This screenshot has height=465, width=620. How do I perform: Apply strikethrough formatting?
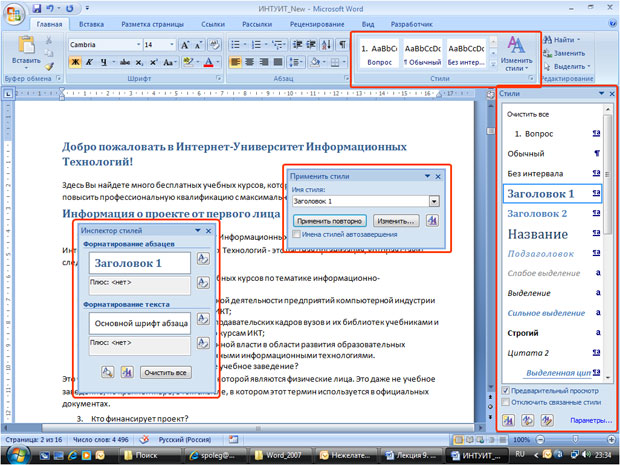[125, 62]
